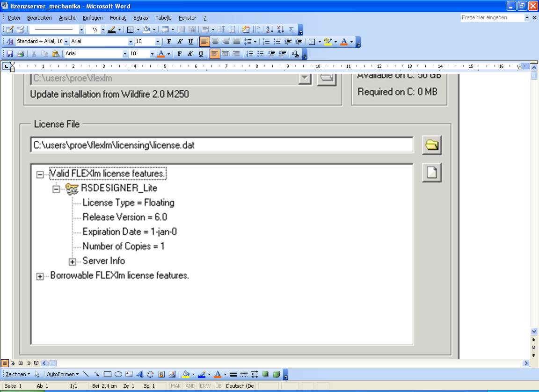This screenshot has width=539, height=392.
Task: Switch to Print Layout view button
Action: click(21, 363)
